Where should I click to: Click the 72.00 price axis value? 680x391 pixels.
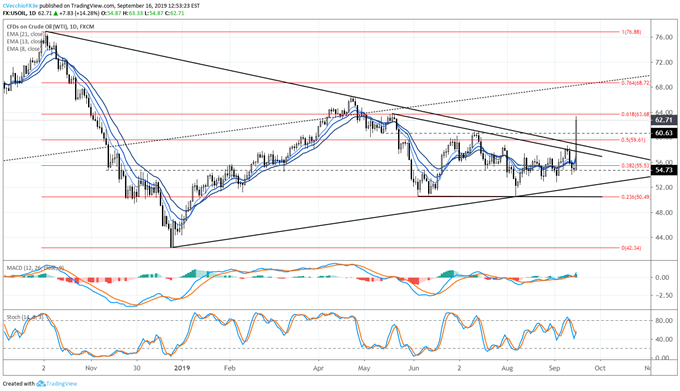pyautogui.click(x=664, y=63)
